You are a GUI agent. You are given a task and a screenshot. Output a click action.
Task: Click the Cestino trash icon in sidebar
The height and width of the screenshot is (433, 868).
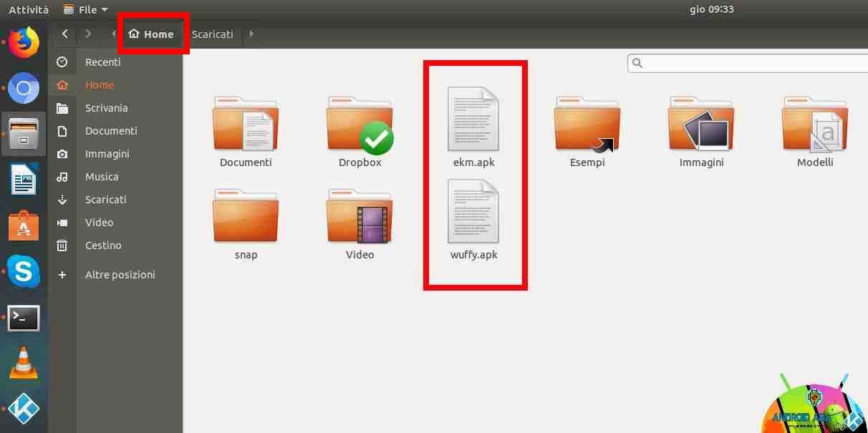click(62, 245)
